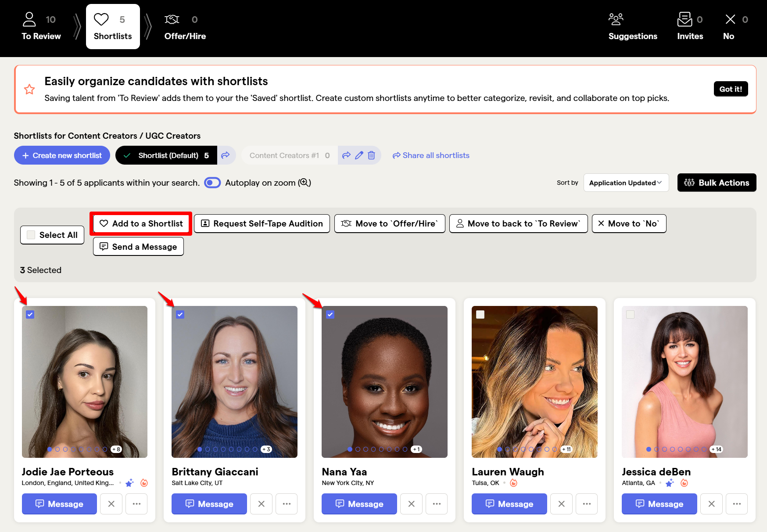Viewport: 767px width, 532px height.
Task: Click Move to Offer/Hire button
Action: click(x=390, y=223)
